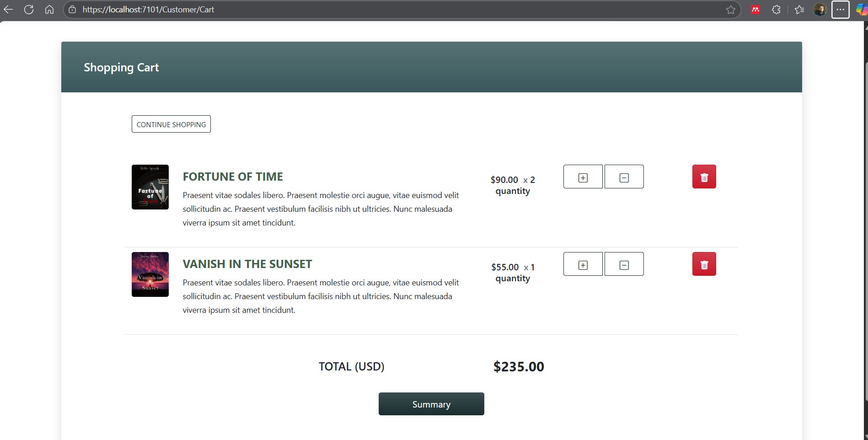Open Fortune of Time book cover thumbnail
The image size is (868, 440).
tap(150, 187)
